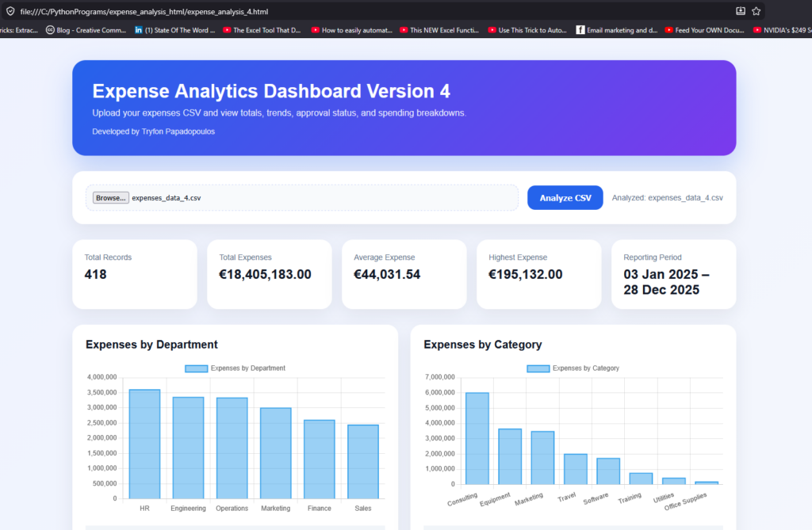The width and height of the screenshot is (812, 530).
Task: Open the LinkedIn State Of The Word bookmark
Action: (x=175, y=30)
